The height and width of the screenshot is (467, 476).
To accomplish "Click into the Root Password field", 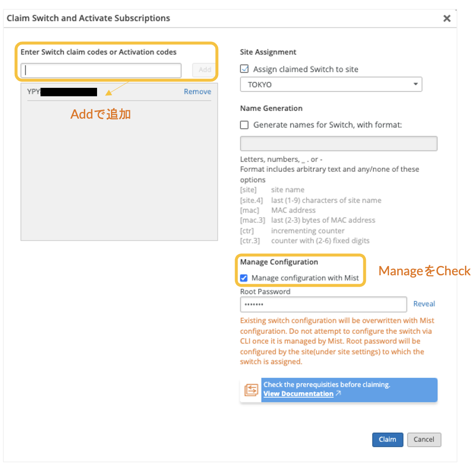I will coord(323,304).
